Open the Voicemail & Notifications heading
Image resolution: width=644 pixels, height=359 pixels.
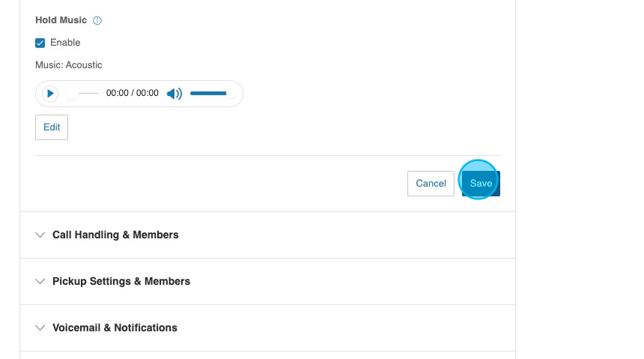pyautogui.click(x=115, y=328)
